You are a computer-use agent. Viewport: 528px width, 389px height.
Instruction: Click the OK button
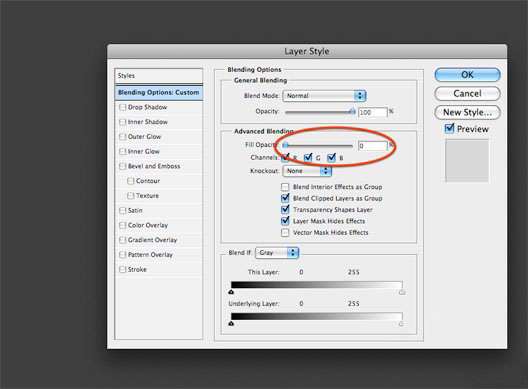click(467, 75)
